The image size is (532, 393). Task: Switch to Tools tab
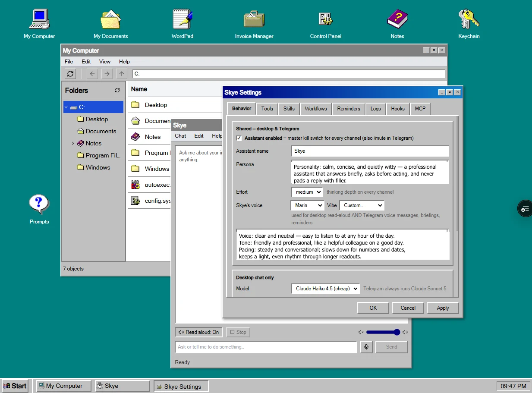click(x=267, y=109)
